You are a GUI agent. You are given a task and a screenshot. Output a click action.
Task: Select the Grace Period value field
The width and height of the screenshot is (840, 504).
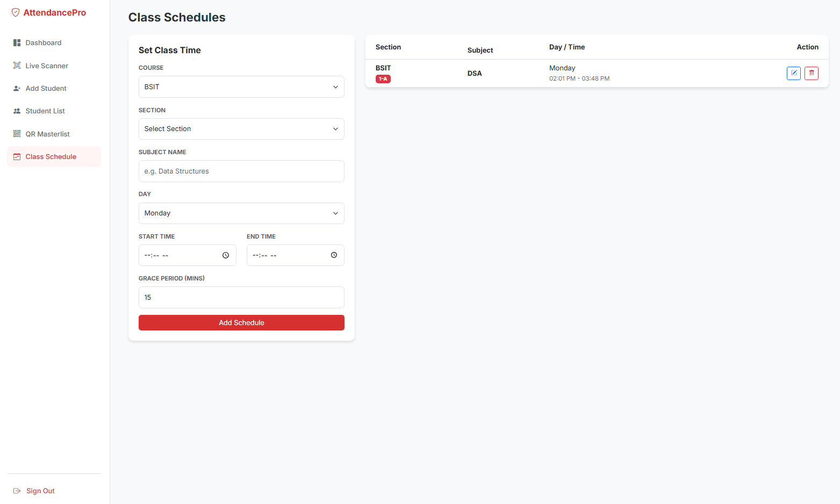[241, 297]
